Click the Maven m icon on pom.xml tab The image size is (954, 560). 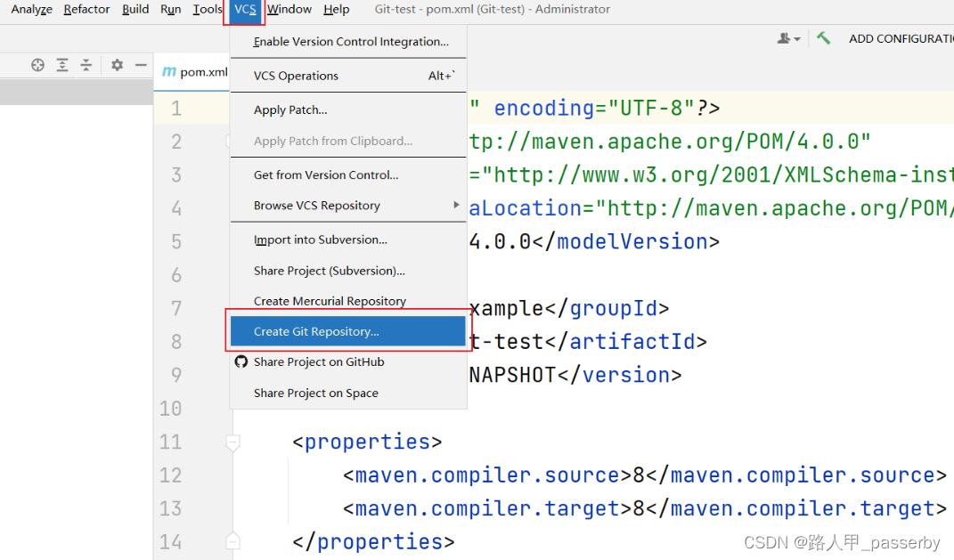click(x=169, y=72)
